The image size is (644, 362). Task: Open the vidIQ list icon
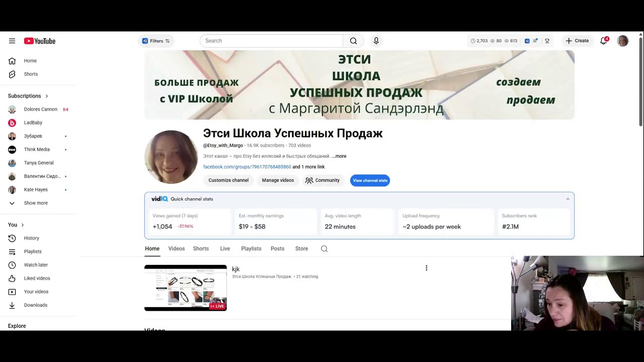click(535, 41)
